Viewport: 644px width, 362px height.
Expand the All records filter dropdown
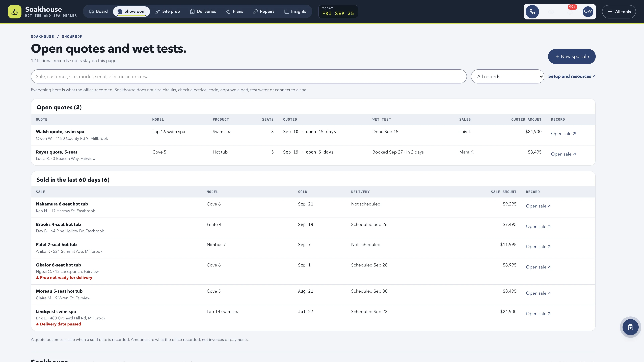pyautogui.click(x=507, y=76)
